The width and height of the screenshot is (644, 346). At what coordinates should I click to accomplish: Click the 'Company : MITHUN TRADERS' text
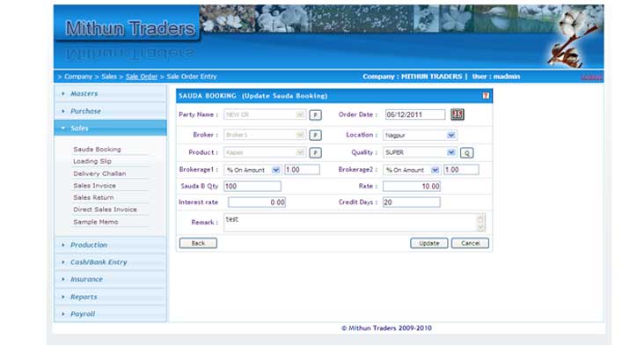412,77
